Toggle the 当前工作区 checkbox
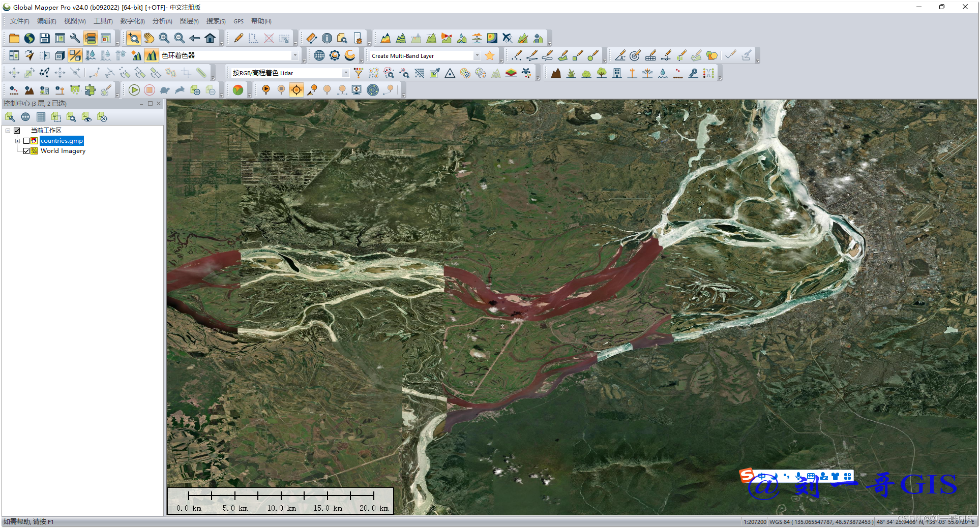Viewport: 980px width, 528px height. 17,131
